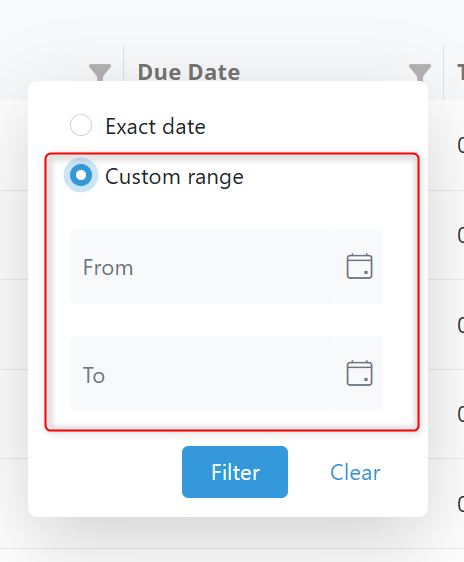This screenshot has height=562, width=464.
Task: Click the From placeholder text
Action: 108,267
